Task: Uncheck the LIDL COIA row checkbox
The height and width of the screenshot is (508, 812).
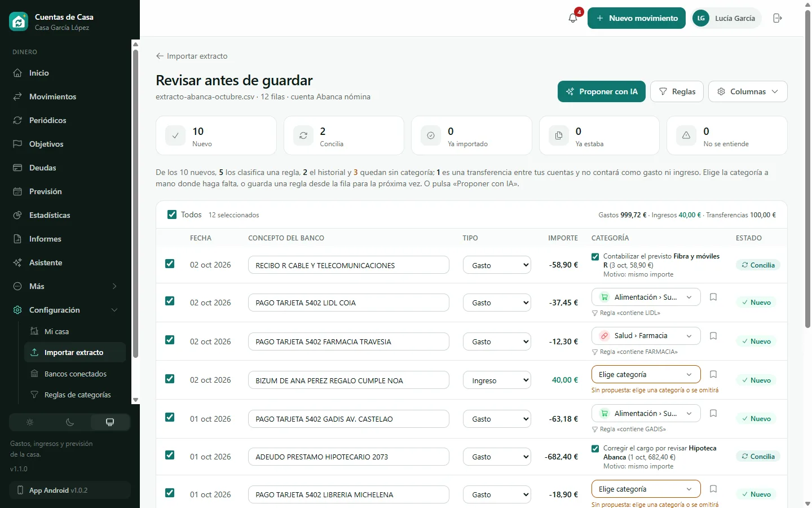Action: click(170, 301)
